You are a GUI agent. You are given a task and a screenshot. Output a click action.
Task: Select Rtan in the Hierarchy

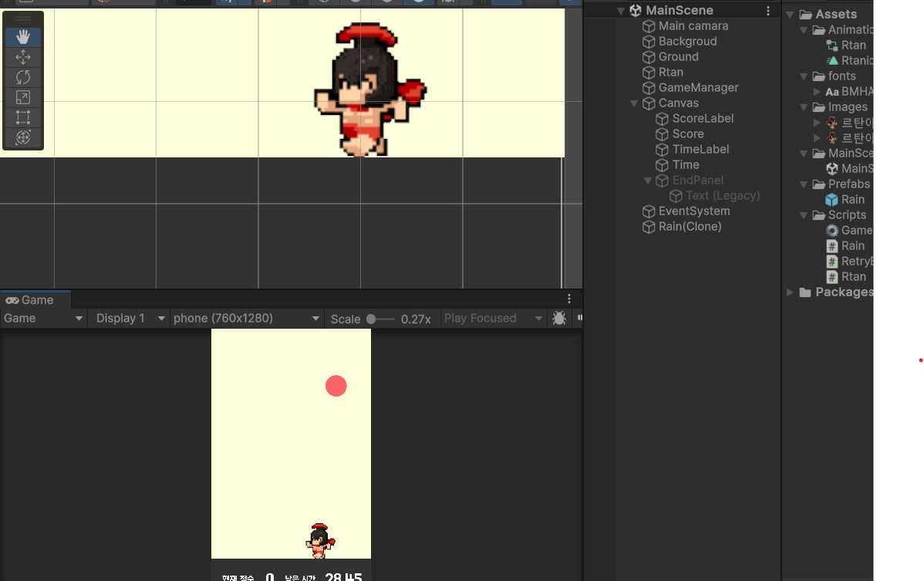click(x=670, y=73)
